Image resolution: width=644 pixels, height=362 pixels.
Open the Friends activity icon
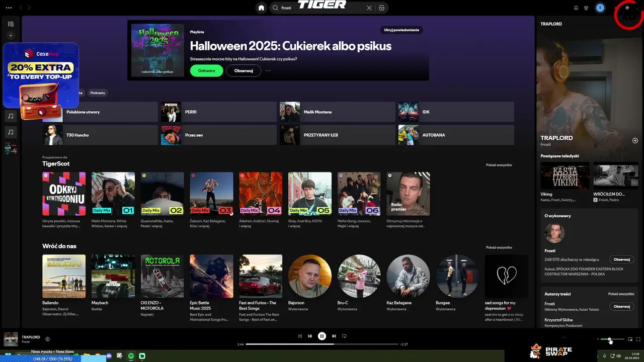(586, 8)
